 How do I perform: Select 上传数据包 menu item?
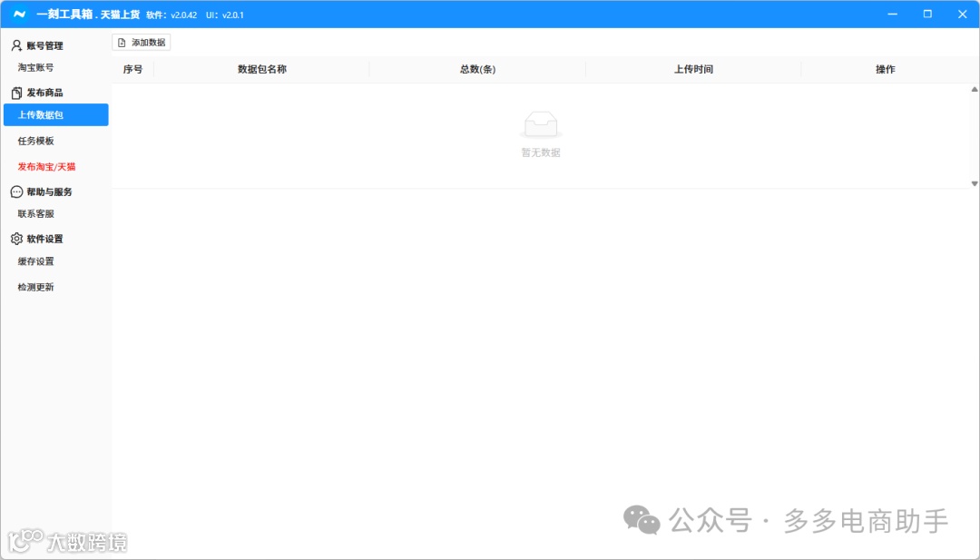(56, 115)
